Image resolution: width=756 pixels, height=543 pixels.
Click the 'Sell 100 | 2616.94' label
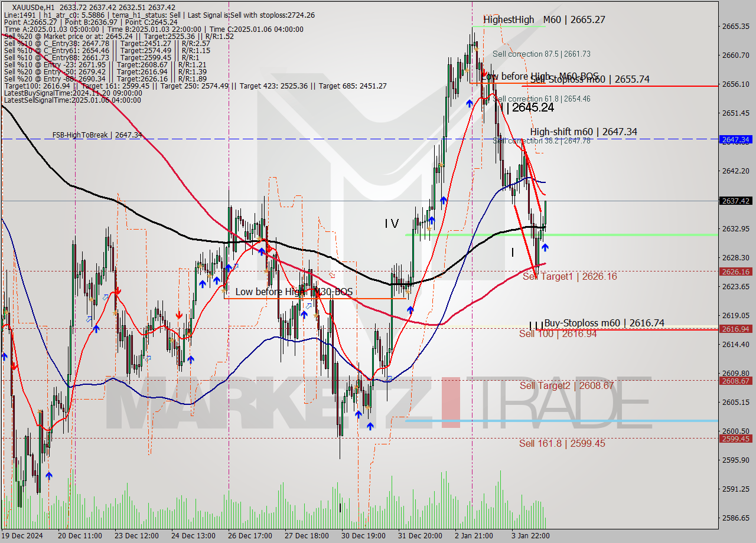point(558,333)
